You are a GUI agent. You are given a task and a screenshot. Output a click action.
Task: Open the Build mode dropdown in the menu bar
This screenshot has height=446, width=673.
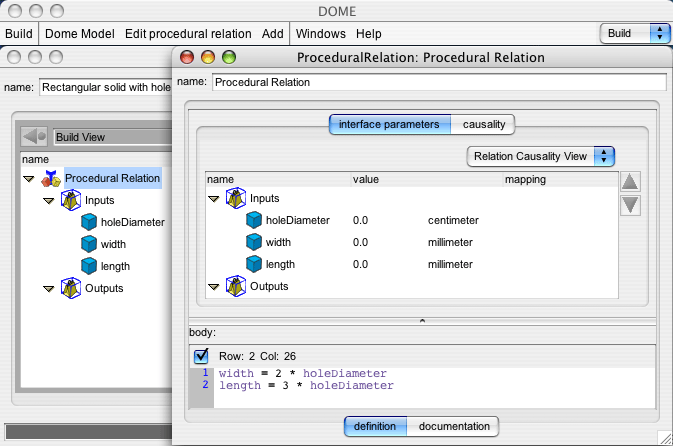634,33
